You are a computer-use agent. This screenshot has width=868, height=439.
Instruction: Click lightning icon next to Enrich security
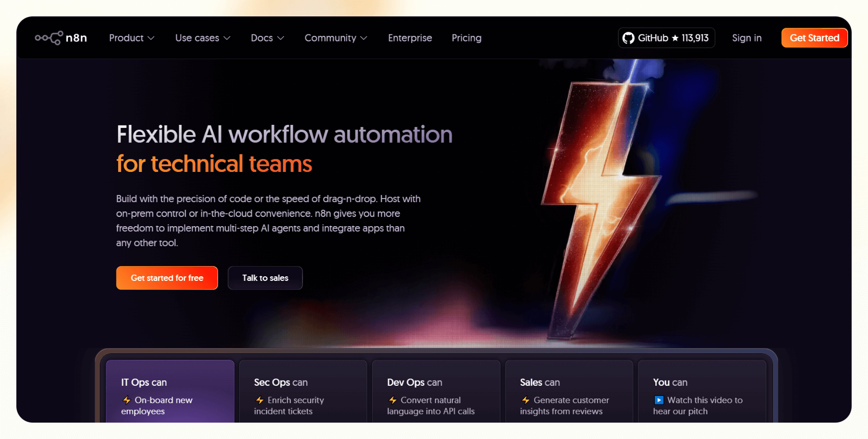click(x=259, y=400)
